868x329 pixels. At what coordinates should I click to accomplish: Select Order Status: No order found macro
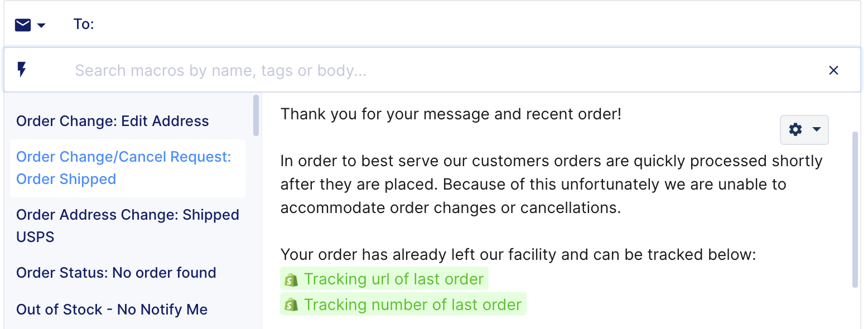[116, 273]
